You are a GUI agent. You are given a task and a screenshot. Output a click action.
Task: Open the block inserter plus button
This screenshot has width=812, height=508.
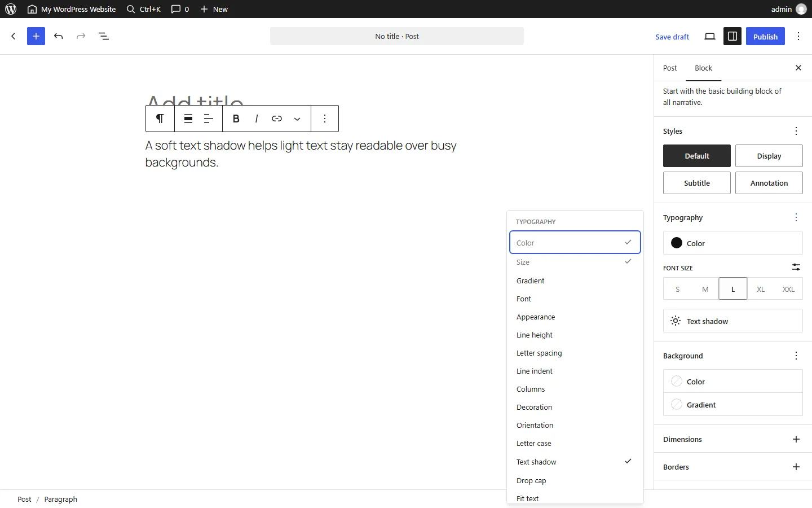pyautogui.click(x=36, y=36)
